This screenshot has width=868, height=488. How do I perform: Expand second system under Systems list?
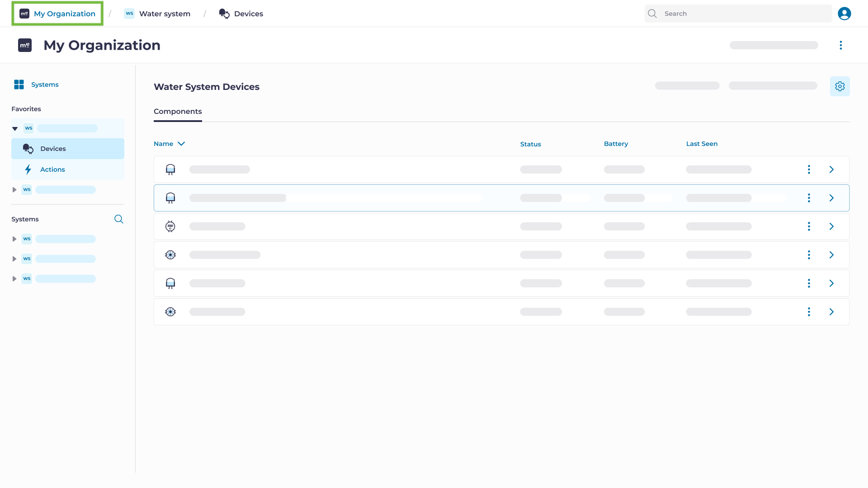[14, 259]
